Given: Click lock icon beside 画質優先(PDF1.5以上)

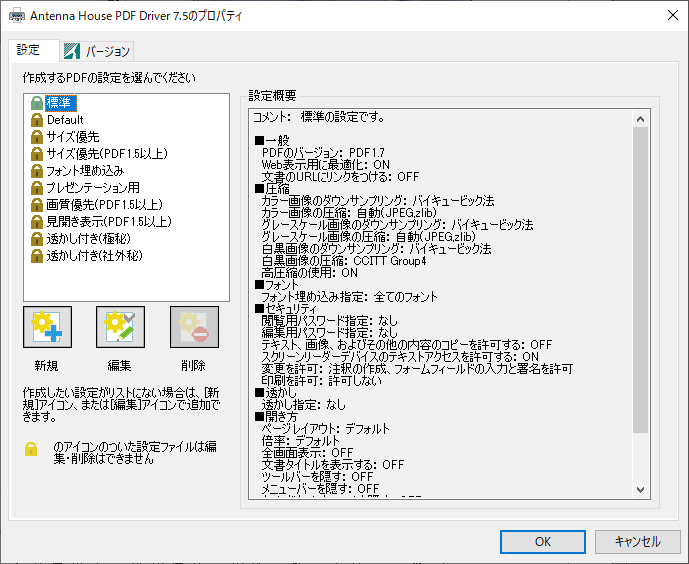Looking at the screenshot, I should click(37, 205).
